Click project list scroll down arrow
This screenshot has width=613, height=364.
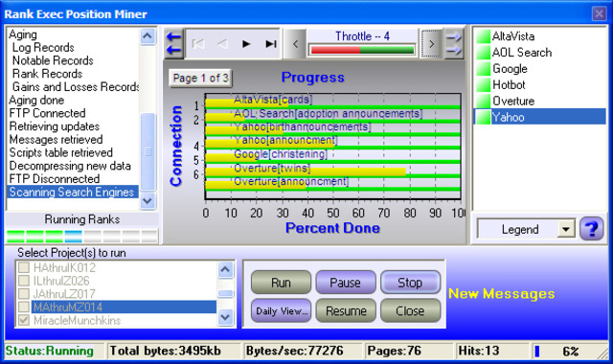[x=226, y=317]
